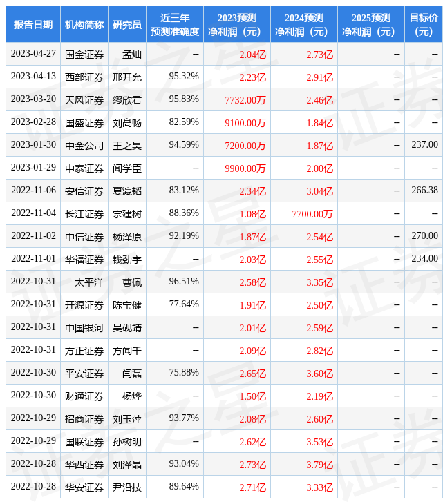443x504 pixels.
Task: Click target price 270.00
Action: 424,236
